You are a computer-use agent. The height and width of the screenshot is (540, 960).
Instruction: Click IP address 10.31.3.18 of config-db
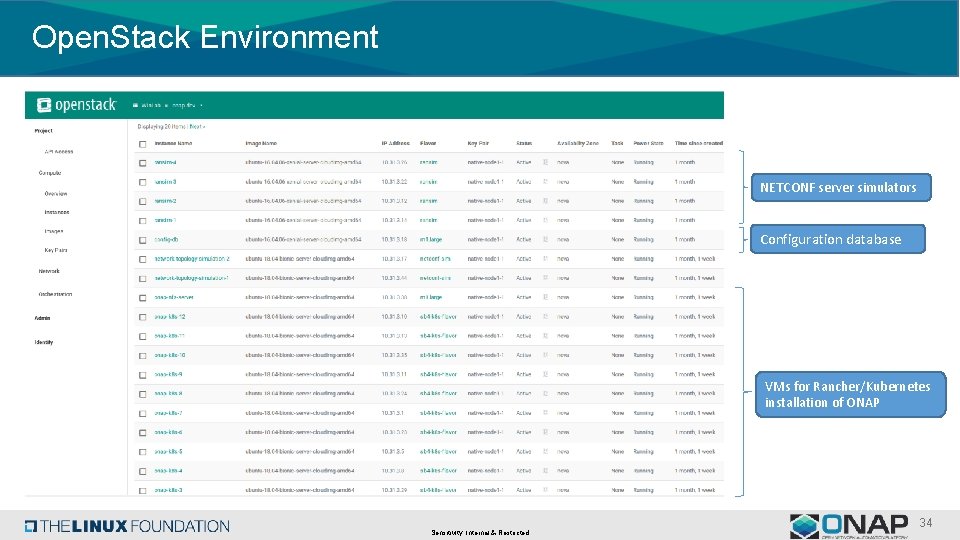click(394, 239)
